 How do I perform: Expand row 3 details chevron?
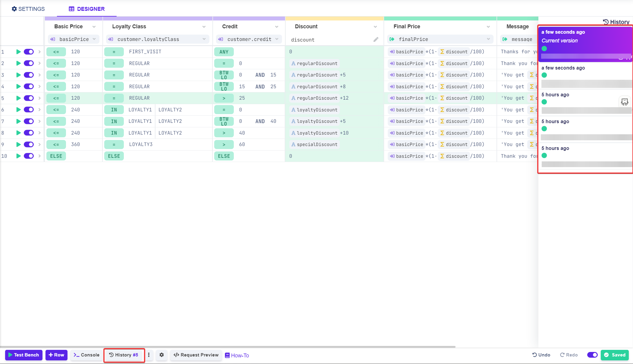(x=39, y=75)
